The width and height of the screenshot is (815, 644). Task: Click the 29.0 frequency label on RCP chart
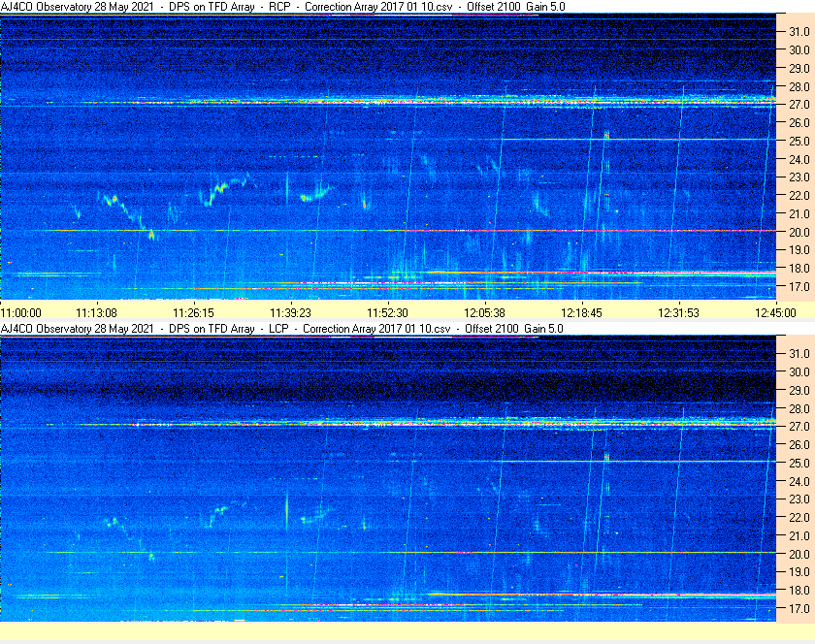coord(799,69)
